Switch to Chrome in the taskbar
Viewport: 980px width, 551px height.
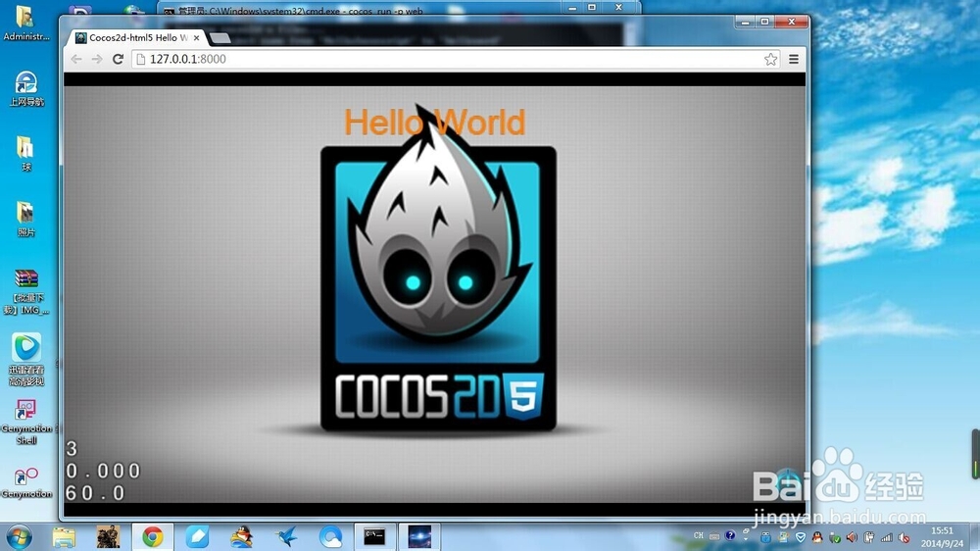(x=153, y=537)
